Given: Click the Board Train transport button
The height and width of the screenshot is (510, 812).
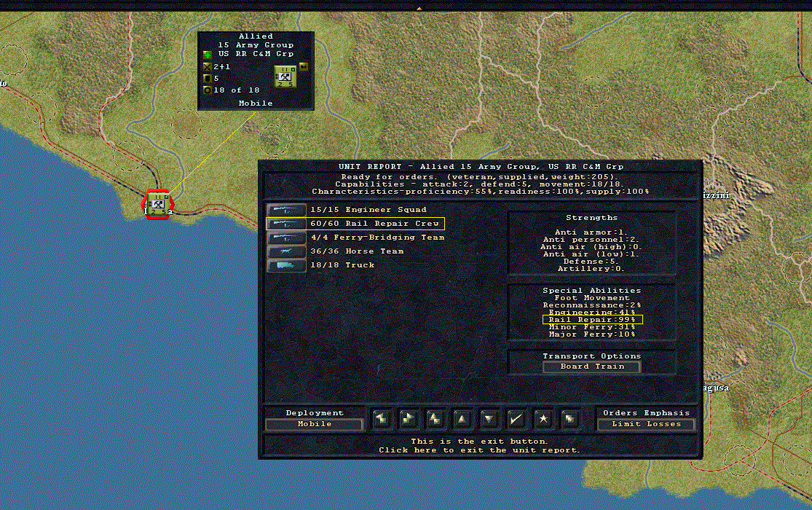Looking at the screenshot, I should click(592, 366).
